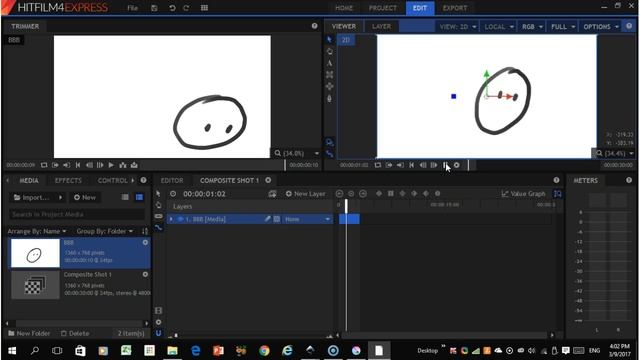Click the Trimmer overlay clip icon
The width and height of the screenshot is (640, 360).
134,165
